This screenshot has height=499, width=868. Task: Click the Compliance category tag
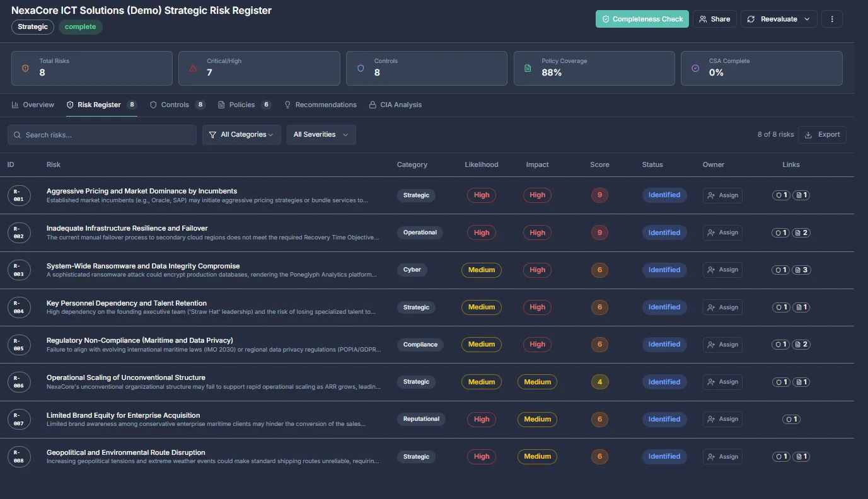[420, 345]
